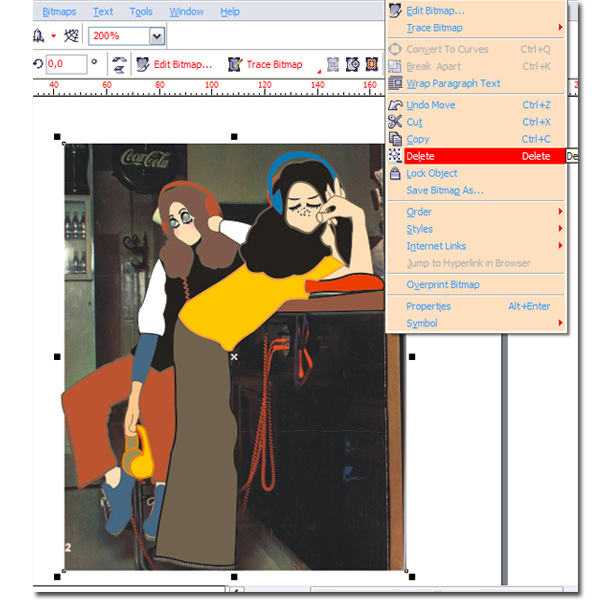Expand Trace Bitmap submenu in context menu
Screen dimensions: 600x600
coord(476,28)
